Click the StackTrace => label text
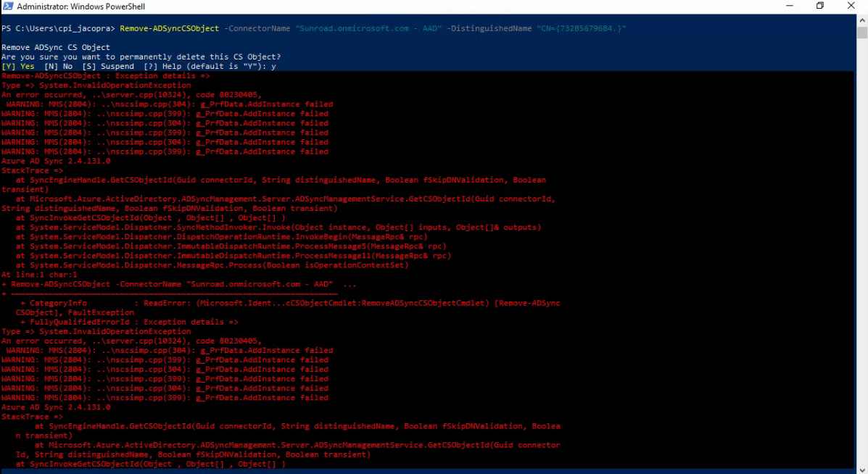Viewport: 868px width, 474px height. (32, 170)
